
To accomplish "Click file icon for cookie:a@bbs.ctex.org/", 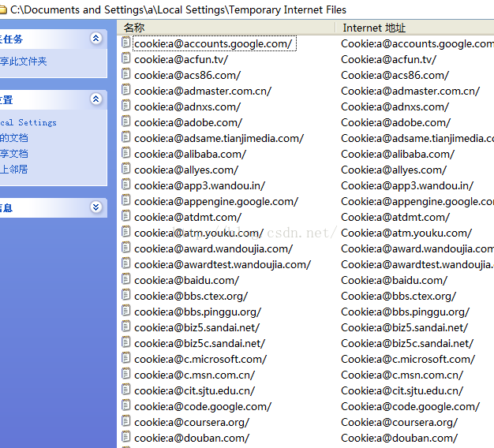I will [x=126, y=294].
